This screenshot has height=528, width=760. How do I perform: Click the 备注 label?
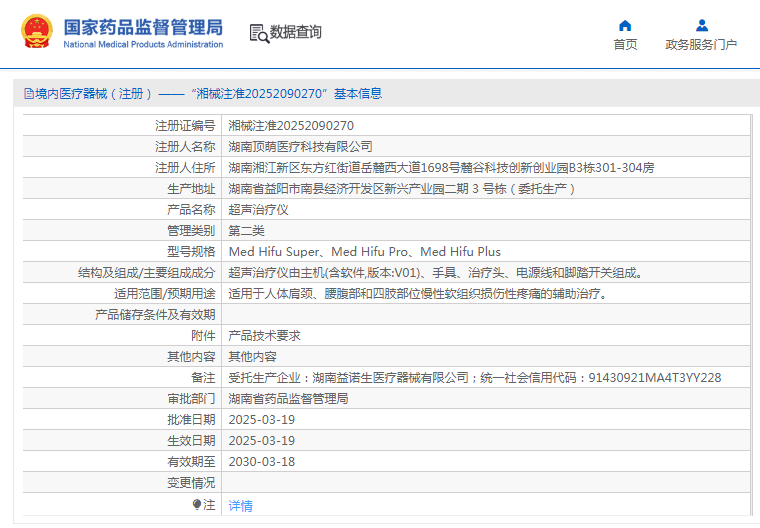point(203,378)
